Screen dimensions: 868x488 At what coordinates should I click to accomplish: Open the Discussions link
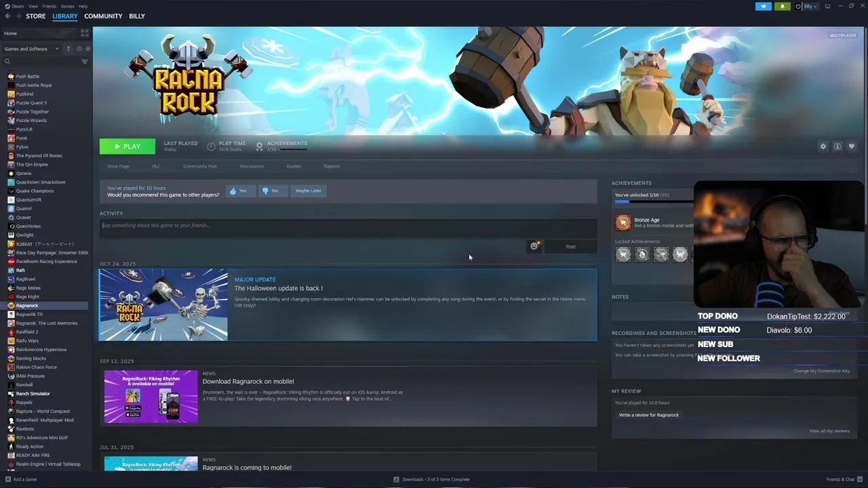(252, 166)
